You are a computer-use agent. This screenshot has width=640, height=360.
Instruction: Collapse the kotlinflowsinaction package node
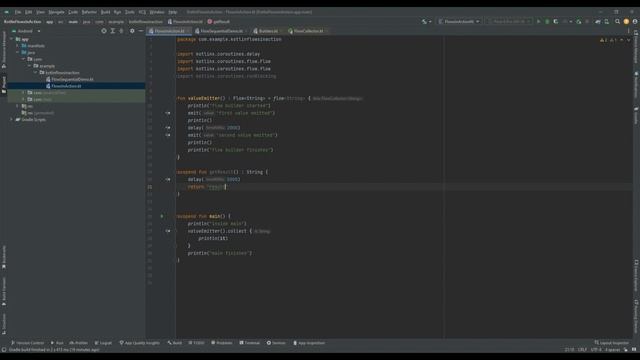click(x=36, y=73)
